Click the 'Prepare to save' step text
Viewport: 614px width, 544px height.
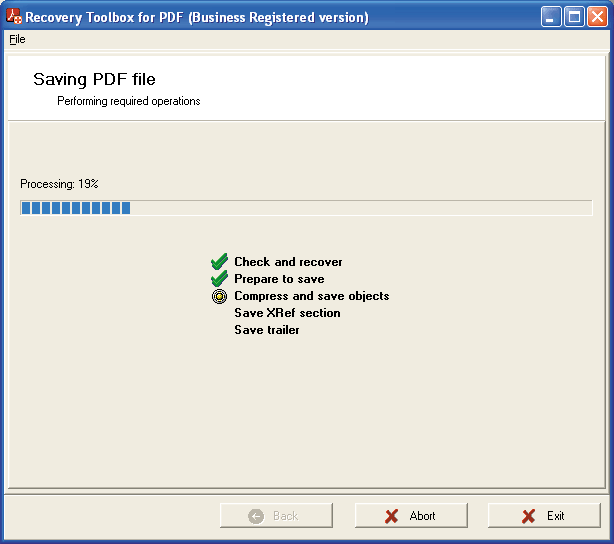[x=279, y=279]
